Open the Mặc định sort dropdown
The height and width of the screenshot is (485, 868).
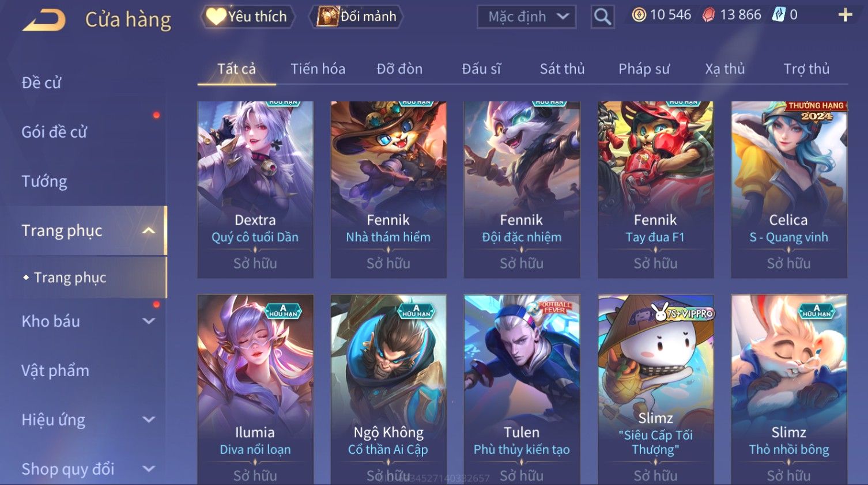point(527,17)
